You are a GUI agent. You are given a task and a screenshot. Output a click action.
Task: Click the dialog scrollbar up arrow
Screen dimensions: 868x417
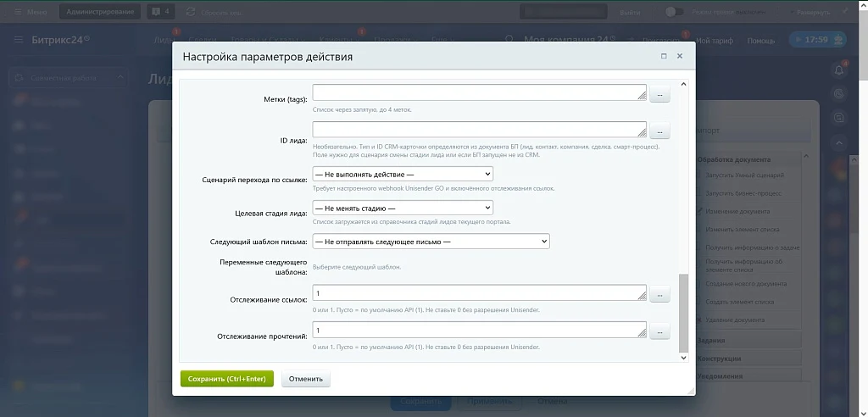click(683, 84)
